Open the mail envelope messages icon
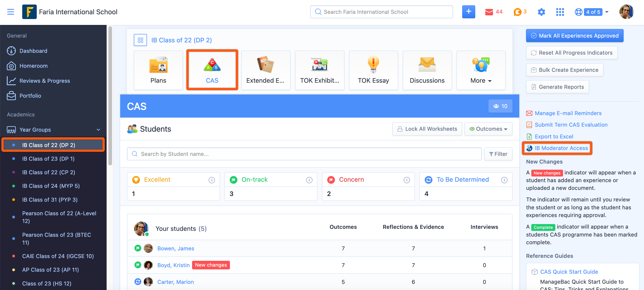 pyautogui.click(x=489, y=12)
